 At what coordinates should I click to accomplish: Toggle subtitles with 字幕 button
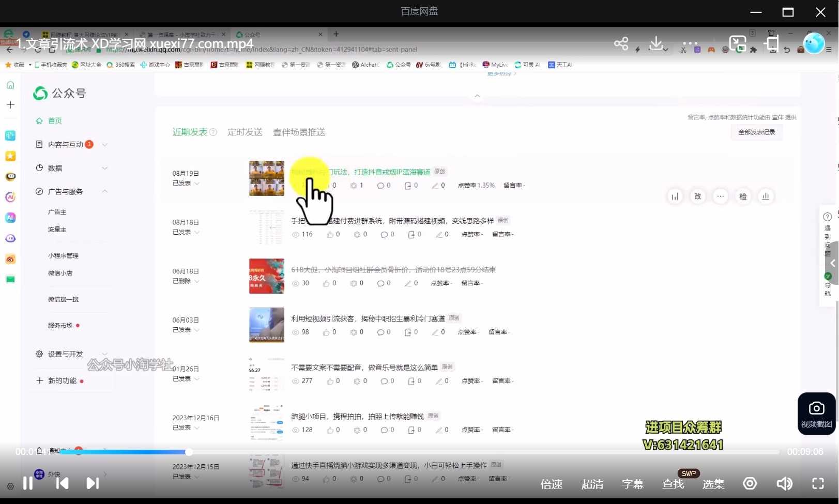tap(632, 484)
